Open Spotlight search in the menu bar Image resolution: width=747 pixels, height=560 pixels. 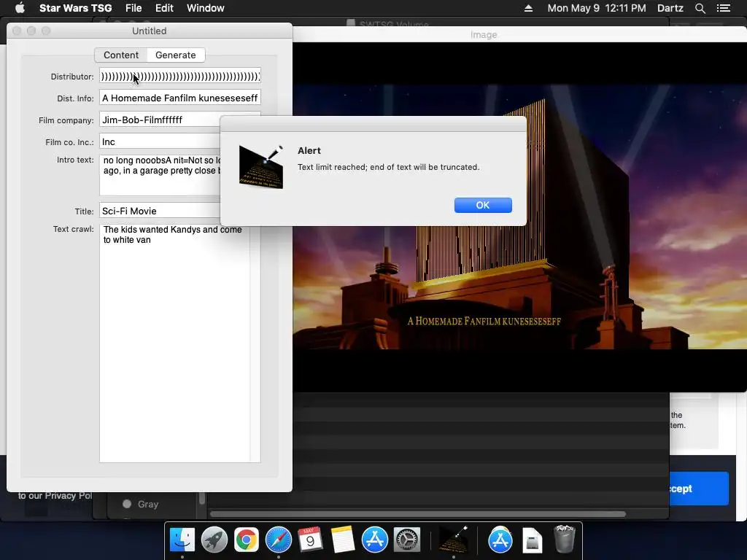click(x=700, y=8)
